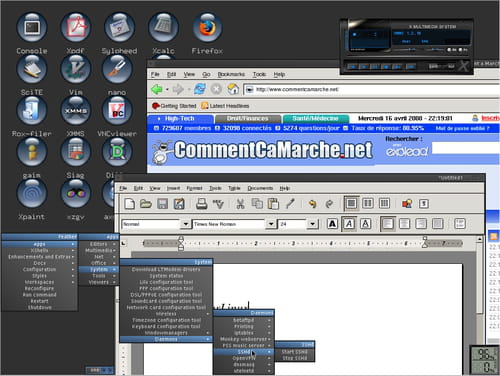This screenshot has width=500, height=376.
Task: Switch to two-column layout
Action: [368, 203]
